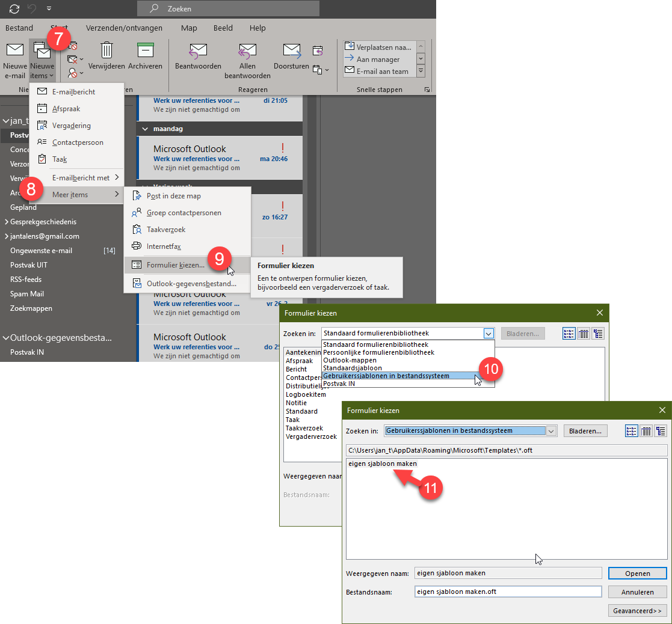Click the Archiveren icon
This screenshot has height=624, width=672.
(145, 50)
